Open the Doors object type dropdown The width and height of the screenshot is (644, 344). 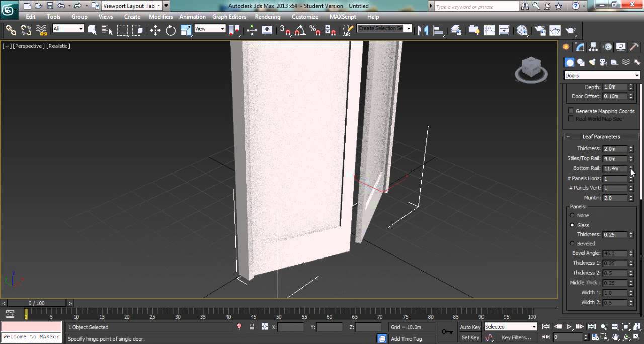point(602,76)
